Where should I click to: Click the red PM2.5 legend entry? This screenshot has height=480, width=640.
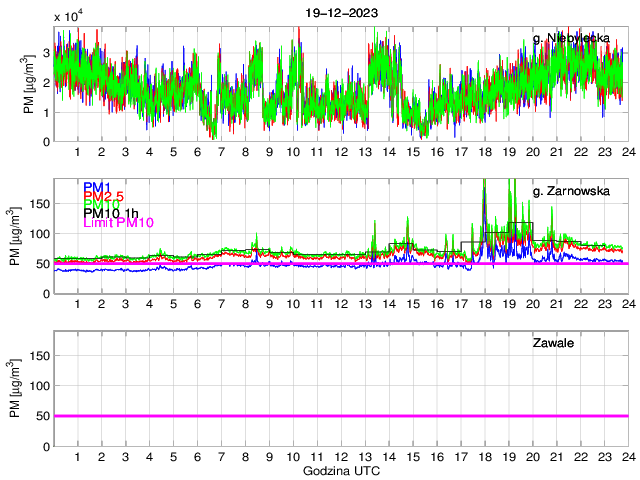click(103, 196)
